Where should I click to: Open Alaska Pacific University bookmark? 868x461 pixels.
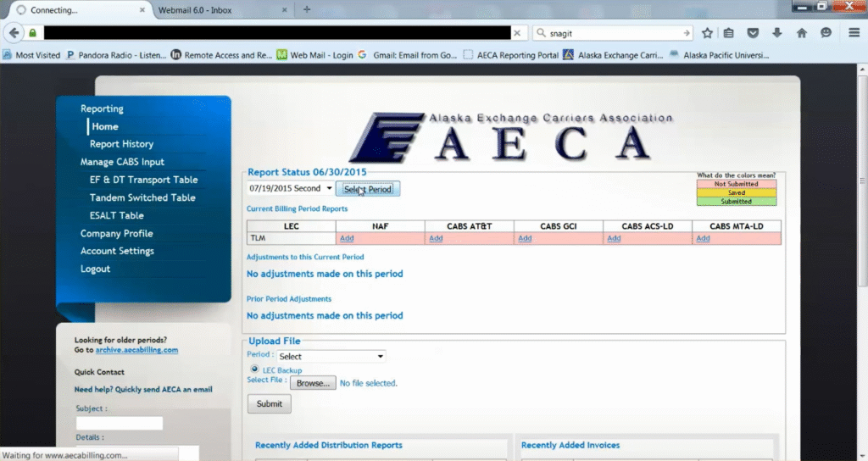[719, 55]
